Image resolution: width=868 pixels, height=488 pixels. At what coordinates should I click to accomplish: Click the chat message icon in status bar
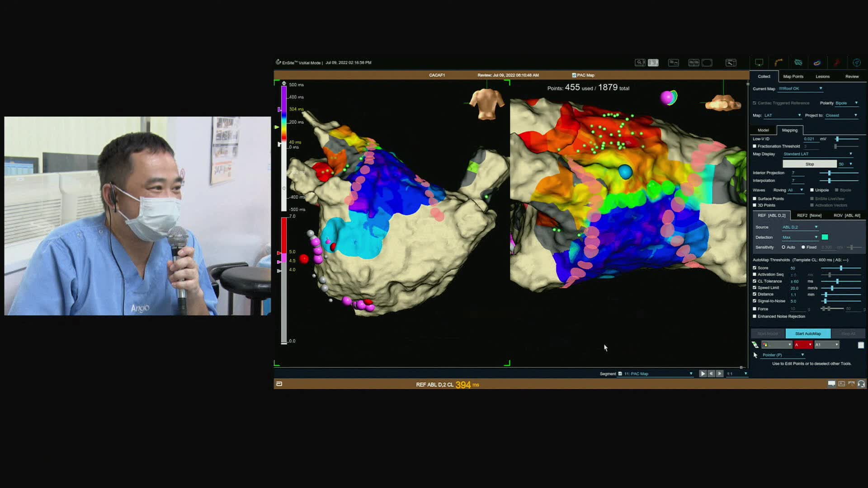(x=831, y=384)
